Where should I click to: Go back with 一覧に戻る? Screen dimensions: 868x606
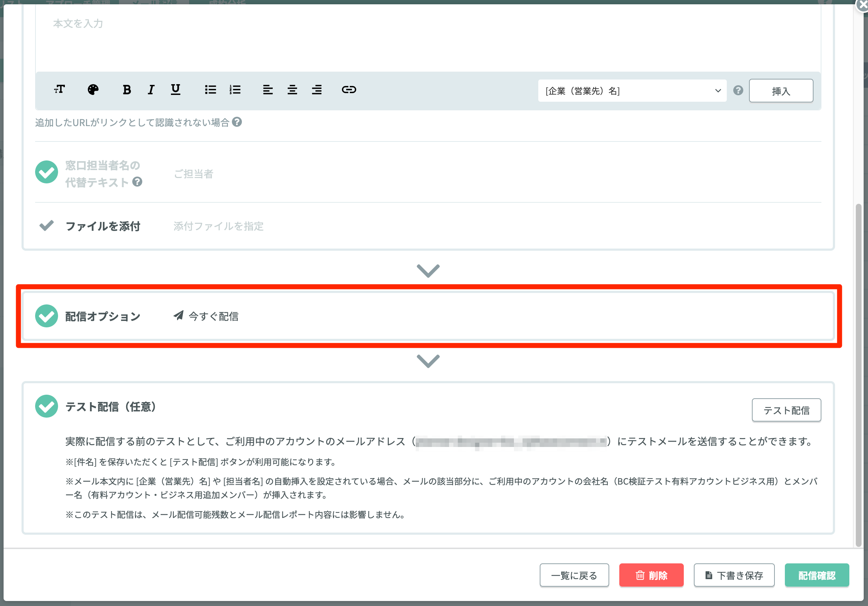coord(574,576)
